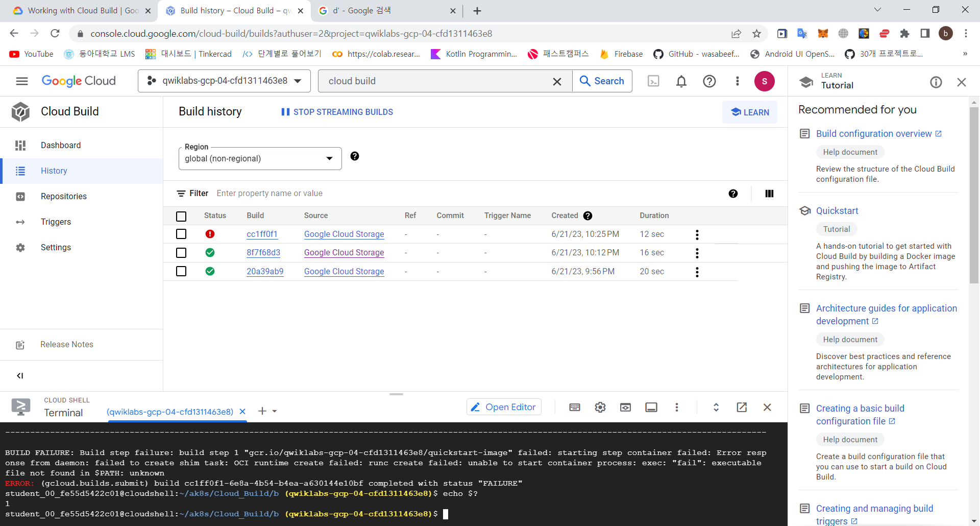Open Release Notes
Screen dimensions: 980x526
coord(82,345)
